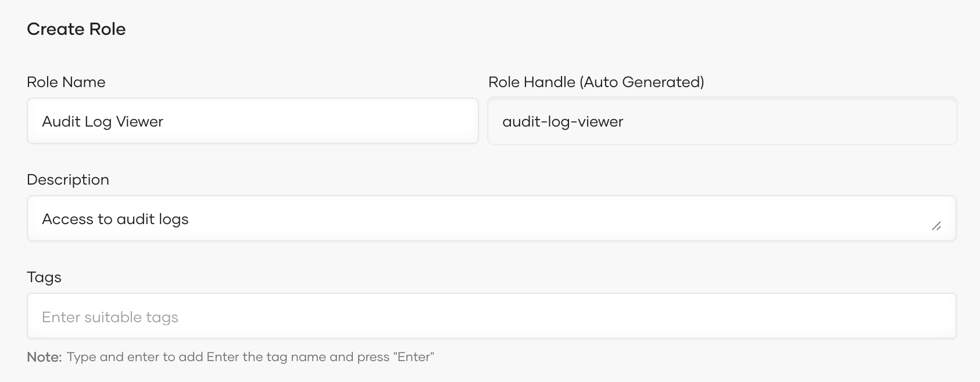Click the word "Viewer" in Role Name
This screenshot has width=980, height=382.
[x=140, y=121]
